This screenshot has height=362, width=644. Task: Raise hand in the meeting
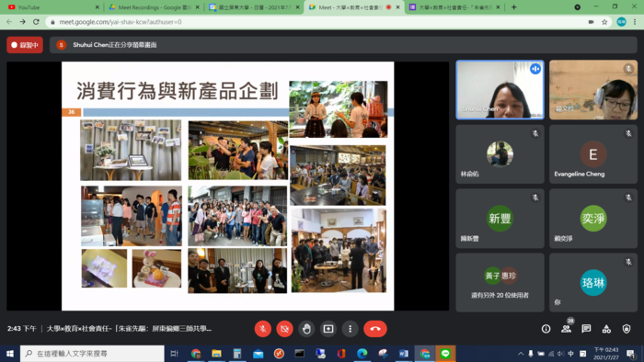[306, 329]
